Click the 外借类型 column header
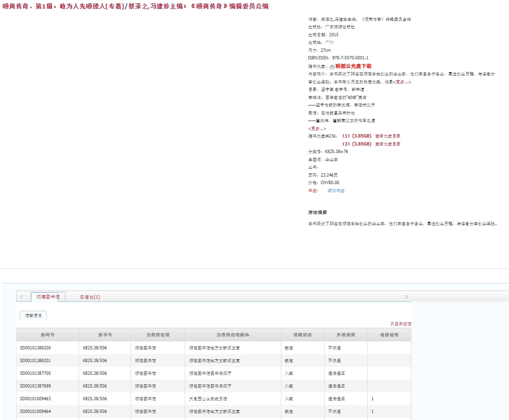 click(x=346, y=335)
